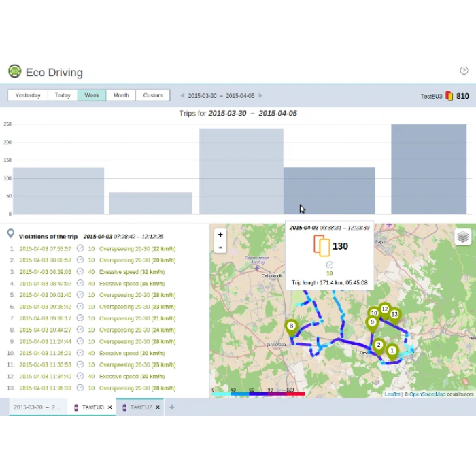Select map marker number 1

(392, 352)
